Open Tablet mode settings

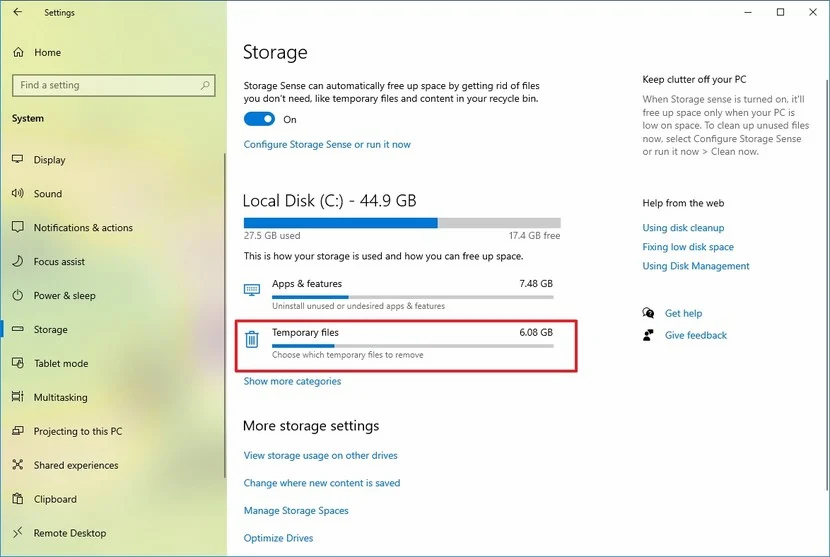pyautogui.click(x=61, y=363)
